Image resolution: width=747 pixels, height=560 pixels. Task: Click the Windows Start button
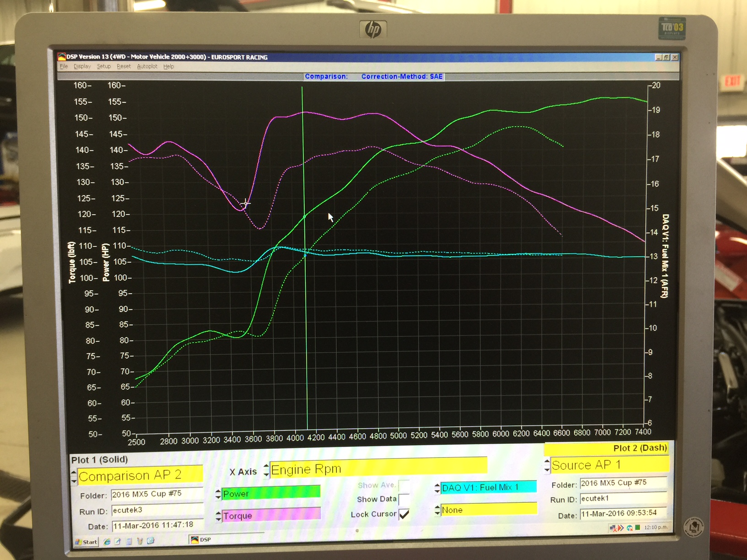(x=87, y=542)
